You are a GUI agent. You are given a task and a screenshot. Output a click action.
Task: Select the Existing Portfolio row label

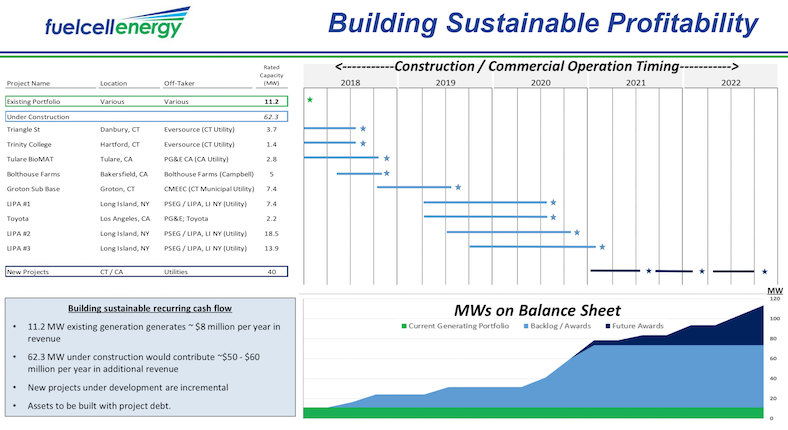coord(33,101)
